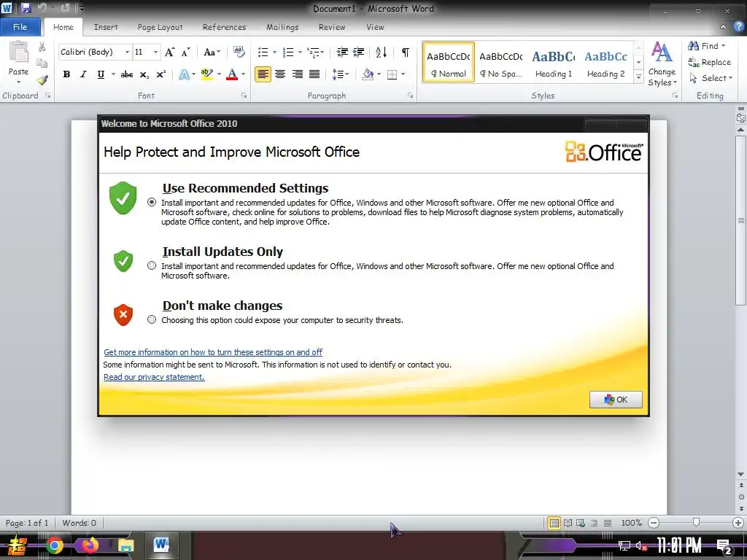Apply Superscript formatting
Viewport: 747px width, 560px height.
point(161,74)
